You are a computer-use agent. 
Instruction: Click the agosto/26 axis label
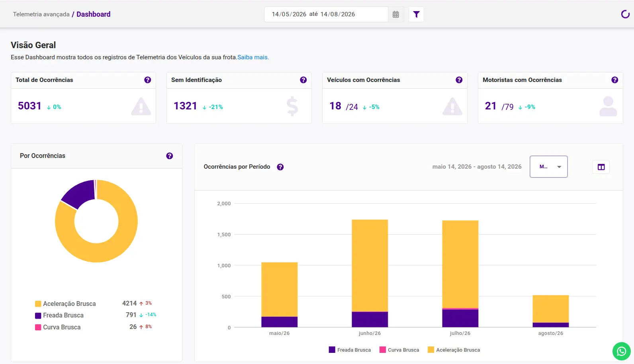click(x=551, y=333)
